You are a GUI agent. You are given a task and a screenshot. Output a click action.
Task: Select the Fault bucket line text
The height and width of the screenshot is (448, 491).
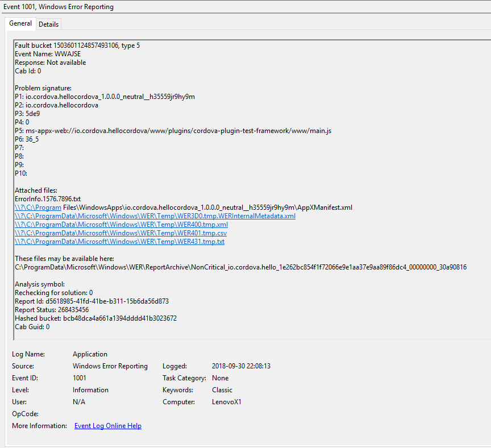click(x=77, y=45)
